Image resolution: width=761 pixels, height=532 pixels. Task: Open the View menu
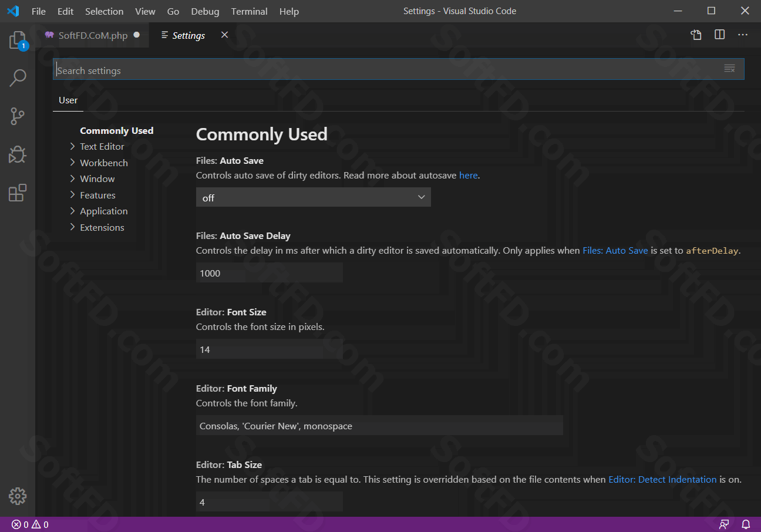click(145, 11)
